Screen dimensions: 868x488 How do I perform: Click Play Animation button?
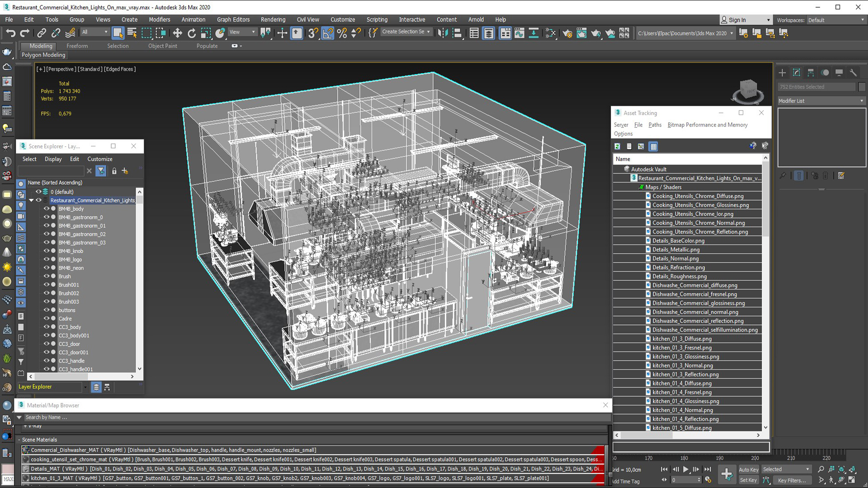(x=685, y=469)
